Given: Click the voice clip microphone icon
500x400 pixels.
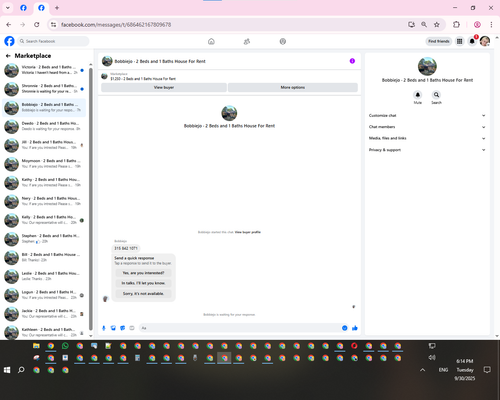Looking at the screenshot, I should [x=104, y=328].
